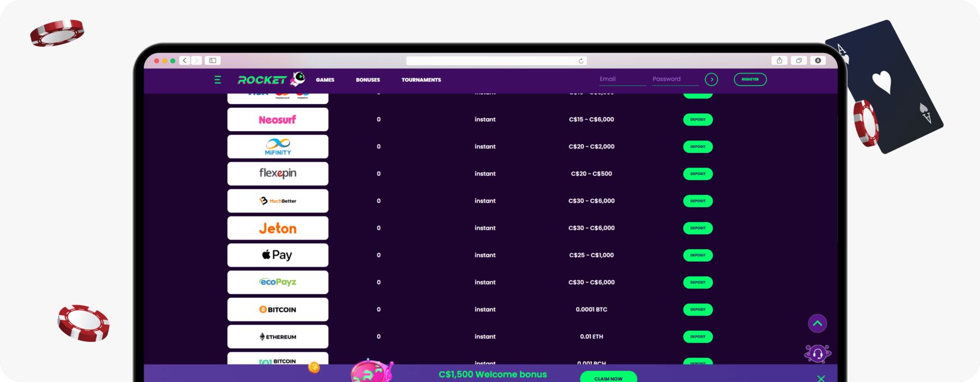
Task: Open the hamburger menu icon
Action: [218, 79]
